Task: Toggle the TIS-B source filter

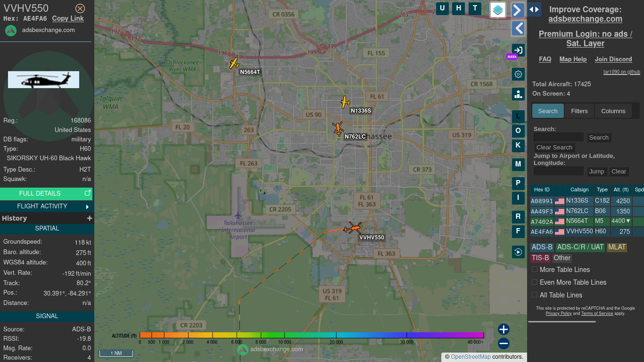Action: pyautogui.click(x=540, y=258)
